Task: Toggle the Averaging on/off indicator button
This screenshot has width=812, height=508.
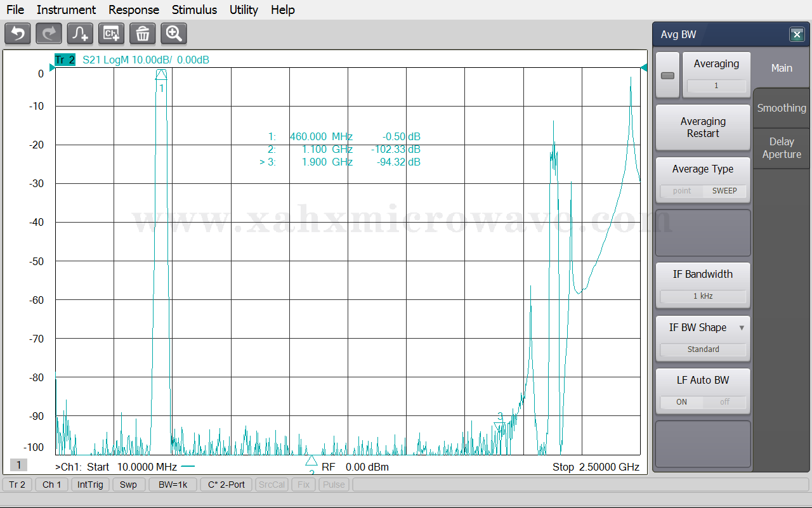Action: click(x=667, y=75)
